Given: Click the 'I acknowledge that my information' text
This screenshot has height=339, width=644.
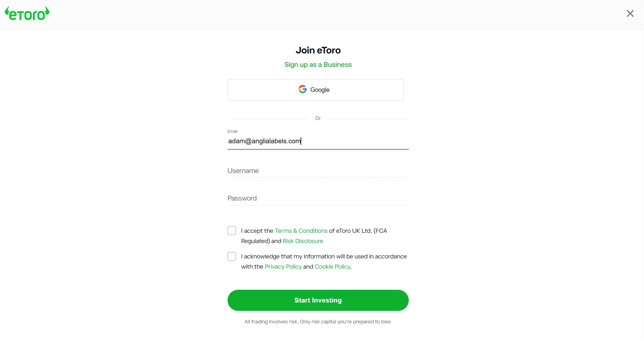Looking at the screenshot, I should tap(288, 256).
